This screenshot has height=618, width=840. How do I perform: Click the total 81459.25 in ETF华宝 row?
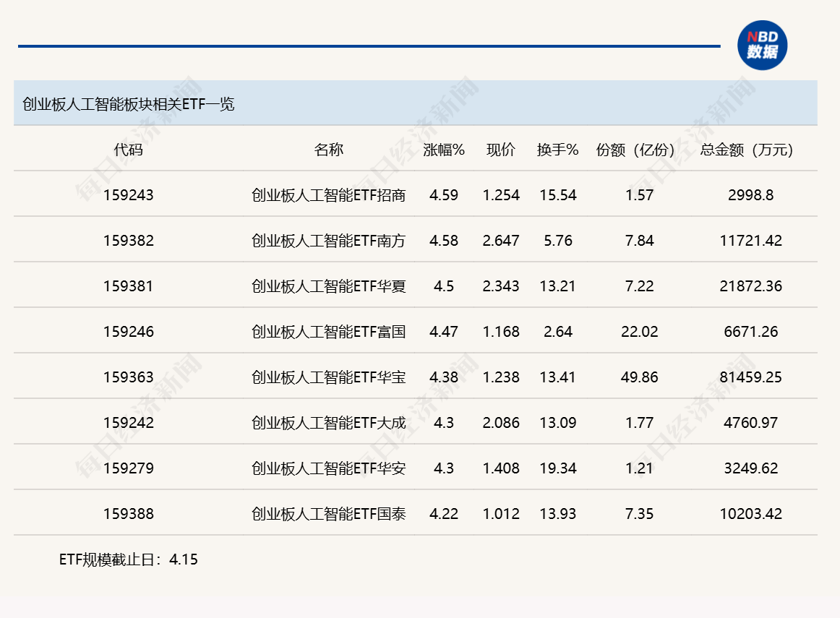pos(750,377)
